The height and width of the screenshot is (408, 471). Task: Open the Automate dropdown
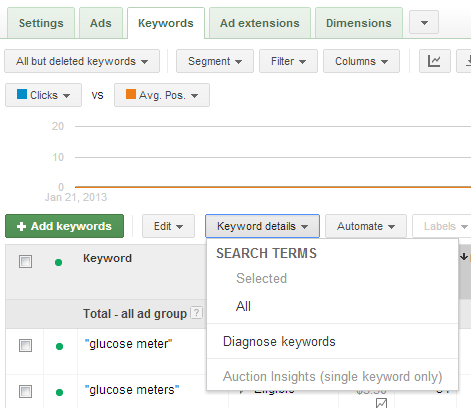366,226
